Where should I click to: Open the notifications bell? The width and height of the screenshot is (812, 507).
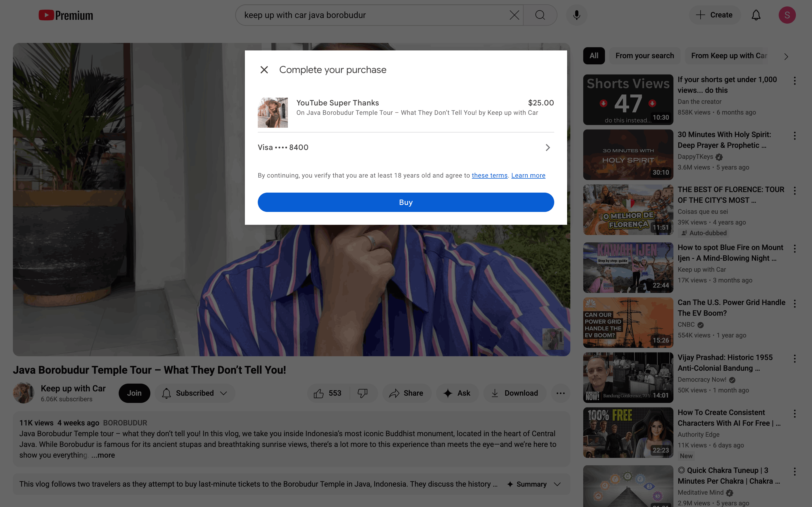[x=756, y=15]
